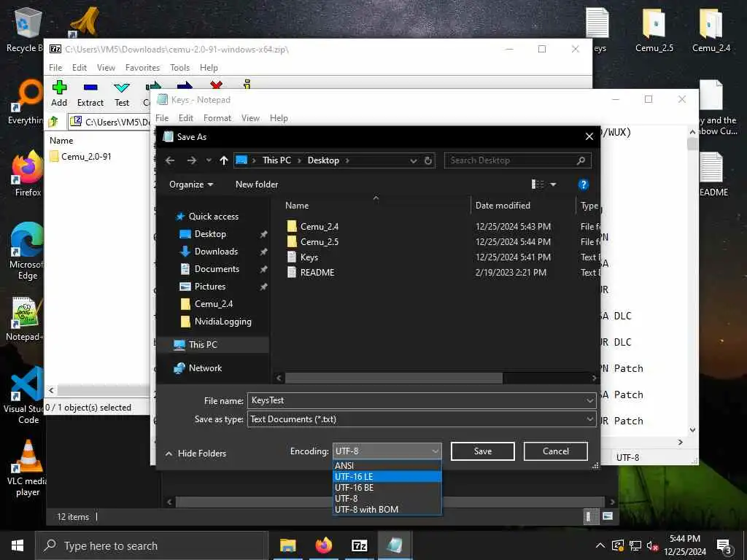The image size is (747, 560).
Task: Click horizontal scrollbar in file list
Action: pyautogui.click(x=393, y=378)
